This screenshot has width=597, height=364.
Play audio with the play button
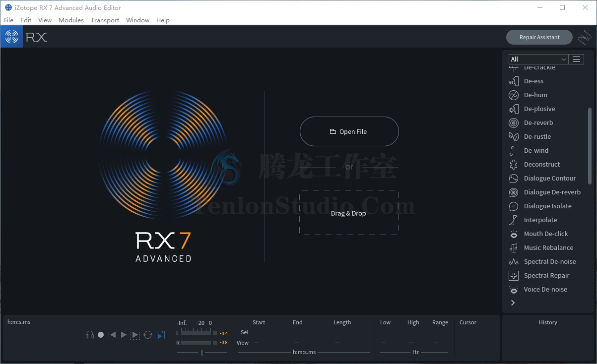pos(124,335)
